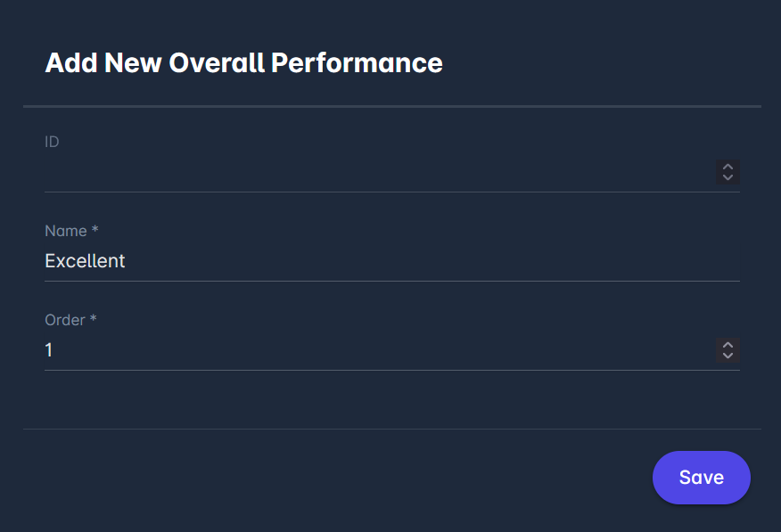781x532 pixels.
Task: Click the ID field's decrement down arrow
Action: [x=728, y=177]
